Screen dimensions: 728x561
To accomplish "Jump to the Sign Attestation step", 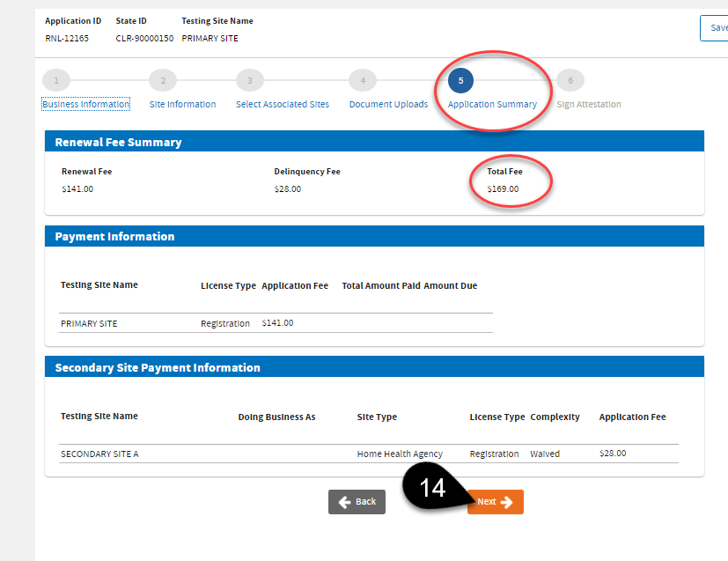I will point(589,105).
